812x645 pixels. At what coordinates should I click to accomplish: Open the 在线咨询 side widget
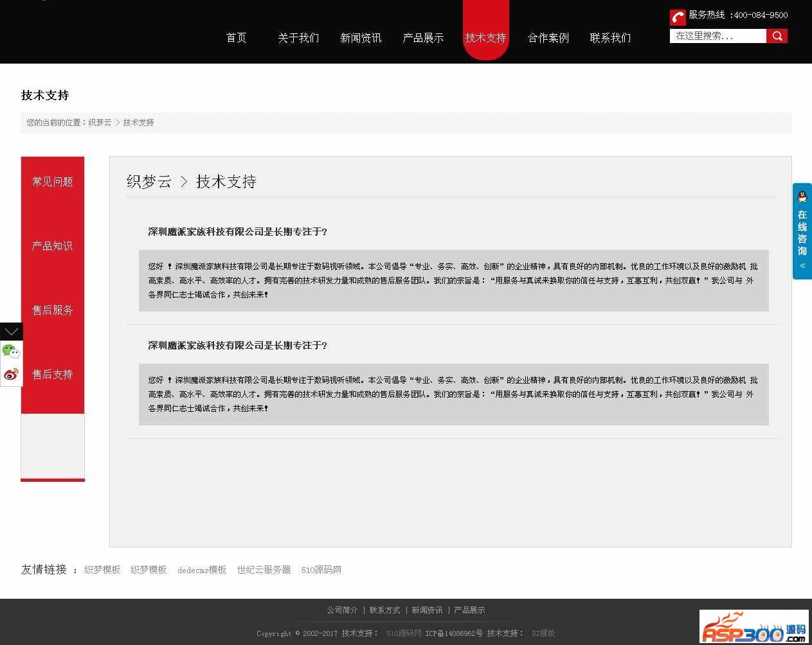(802, 231)
